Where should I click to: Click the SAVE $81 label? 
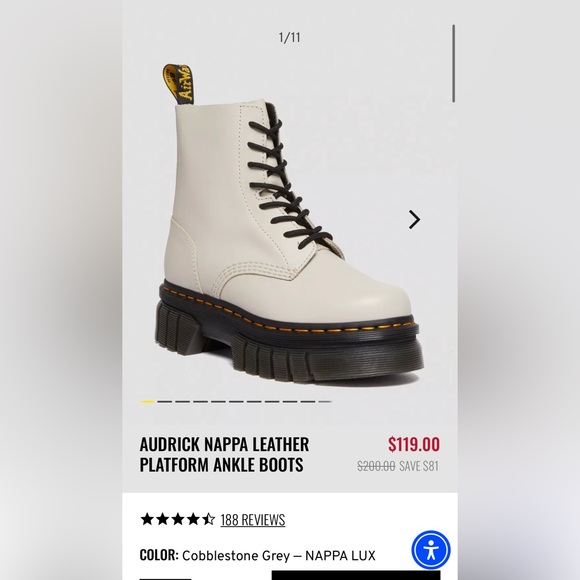click(419, 466)
